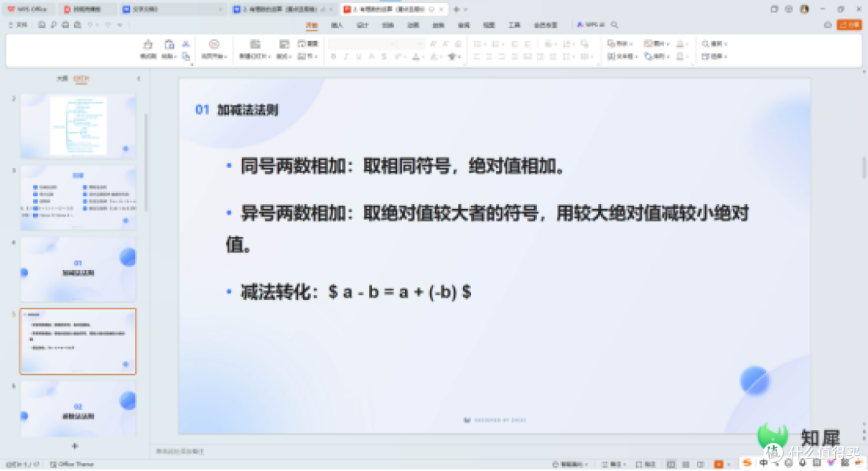Open the Insert ribbon tab
The height and width of the screenshot is (471, 868).
coord(337,26)
